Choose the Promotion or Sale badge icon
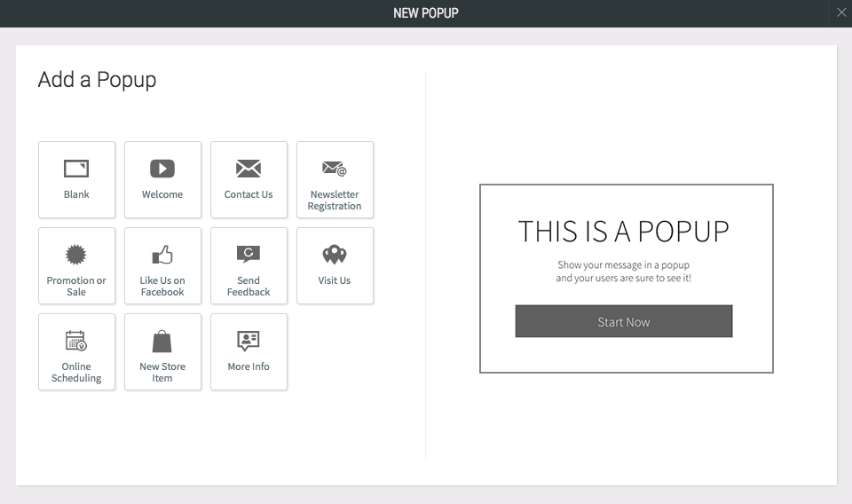This screenshot has width=852, height=504. point(76,254)
